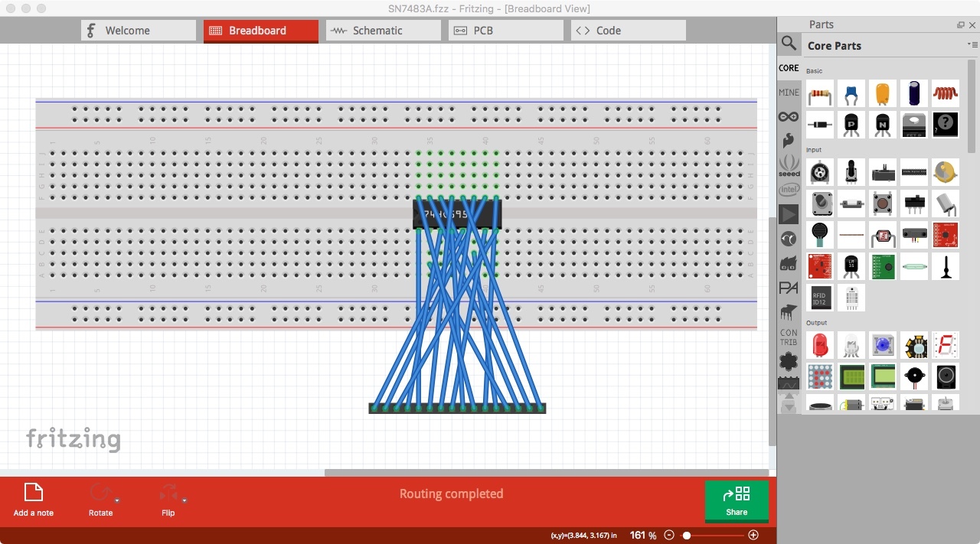Viewport: 980px width, 544px height.
Task: Open the Code view tab
Action: (x=628, y=30)
